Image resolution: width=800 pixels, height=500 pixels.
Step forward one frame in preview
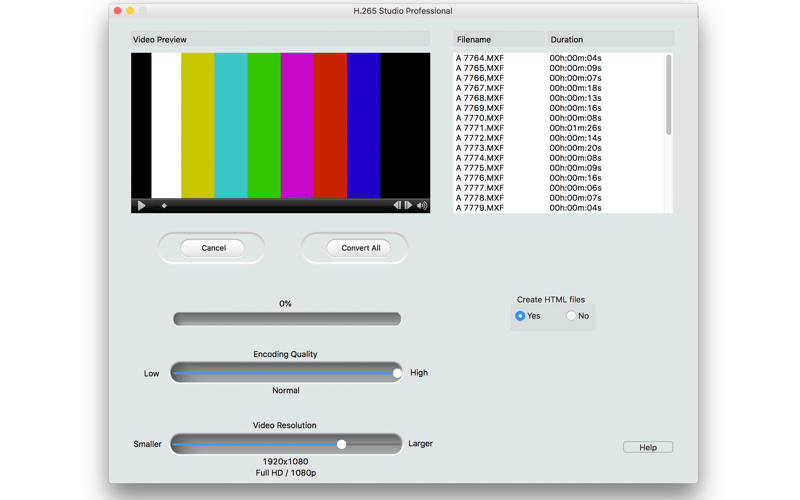point(408,205)
